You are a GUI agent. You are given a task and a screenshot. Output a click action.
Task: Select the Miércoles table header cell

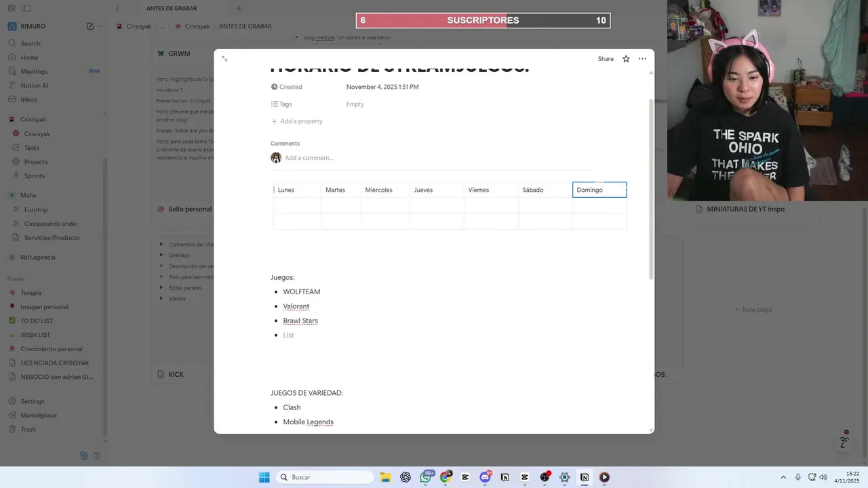(x=385, y=190)
